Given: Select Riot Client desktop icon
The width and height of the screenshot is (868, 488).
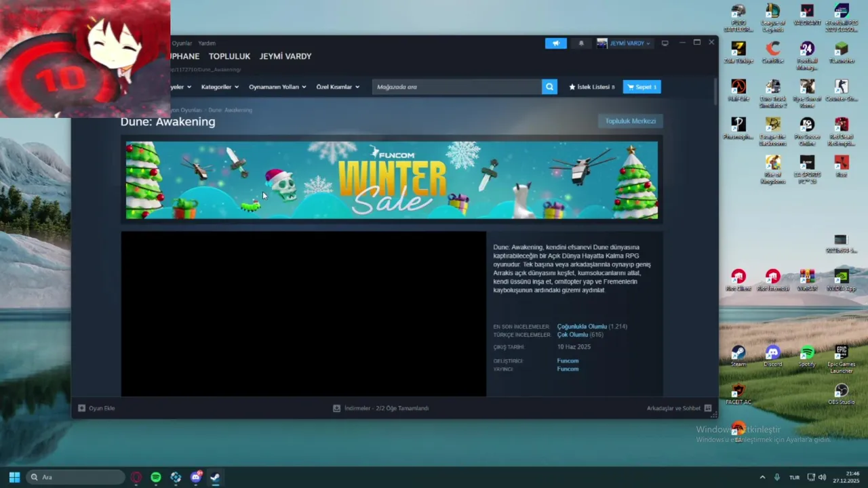Looking at the screenshot, I should 738,281.
